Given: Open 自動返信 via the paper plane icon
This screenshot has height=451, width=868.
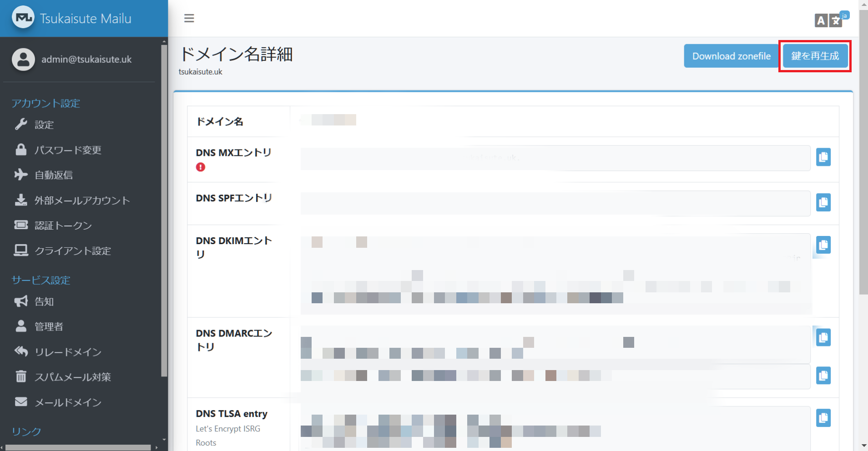Looking at the screenshot, I should pos(21,175).
